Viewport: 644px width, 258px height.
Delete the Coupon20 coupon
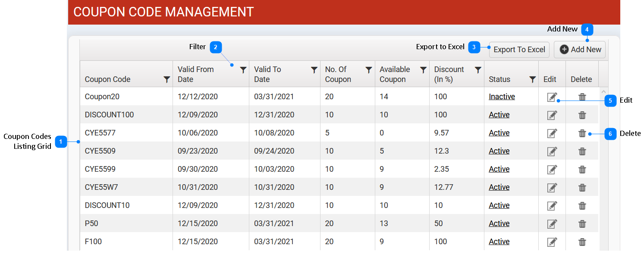(x=582, y=97)
